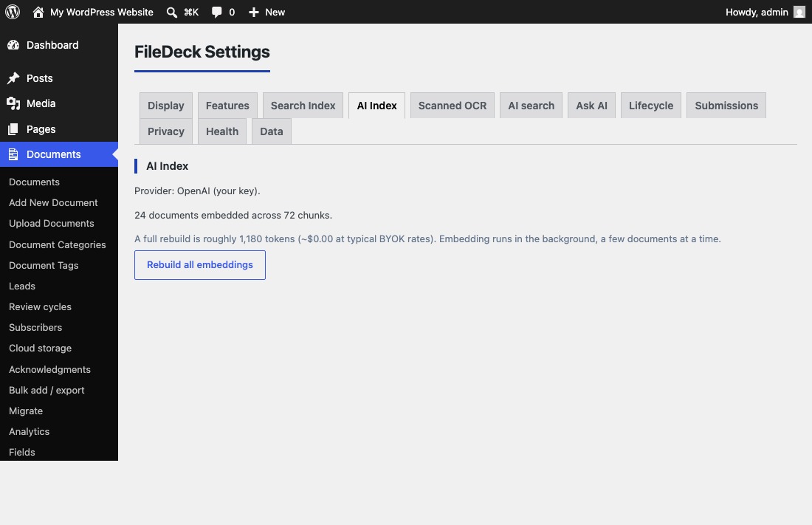Click the FileDeck Settings heading
Viewport: 812px width, 525px height.
(x=202, y=52)
